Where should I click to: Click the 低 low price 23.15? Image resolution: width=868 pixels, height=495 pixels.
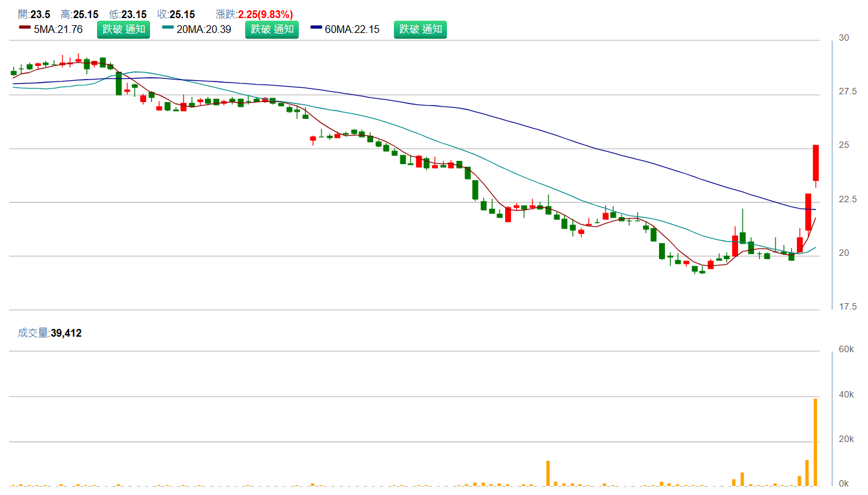(135, 14)
